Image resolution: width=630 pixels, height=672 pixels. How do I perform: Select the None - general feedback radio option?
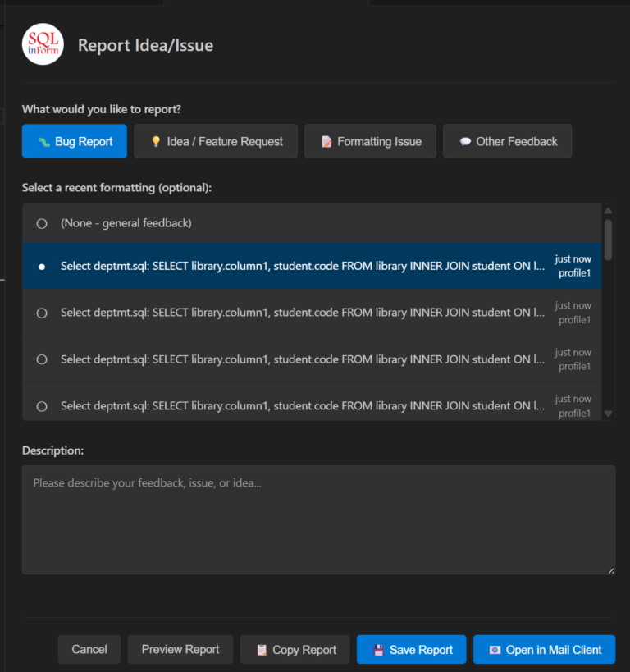pos(42,224)
